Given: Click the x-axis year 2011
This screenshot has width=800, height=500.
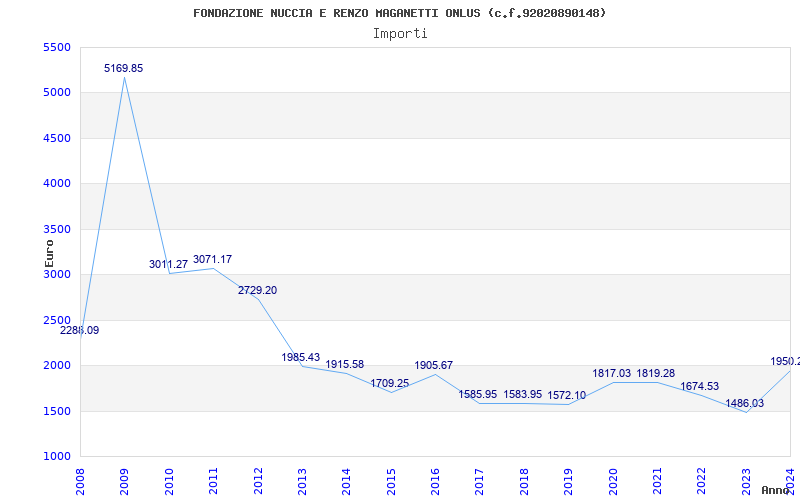Looking at the screenshot, I should (213, 481).
